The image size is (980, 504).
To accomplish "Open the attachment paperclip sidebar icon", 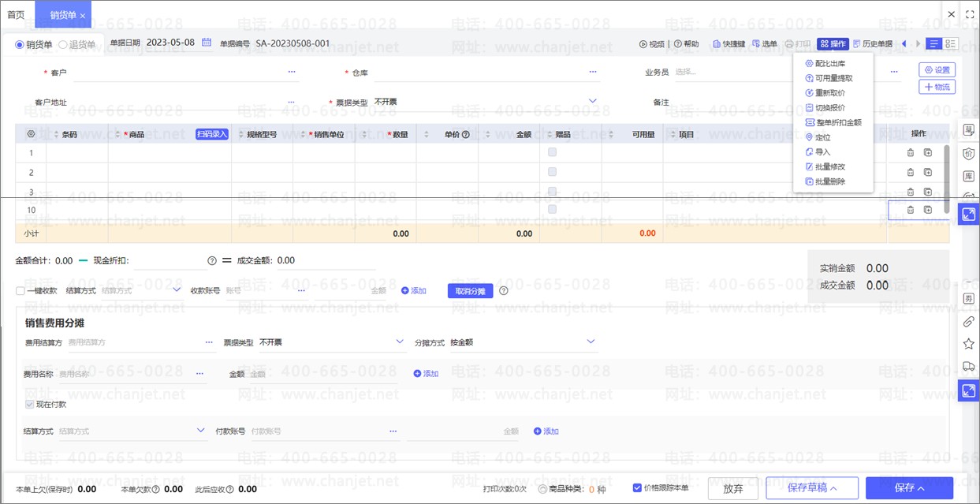I will [x=969, y=322].
